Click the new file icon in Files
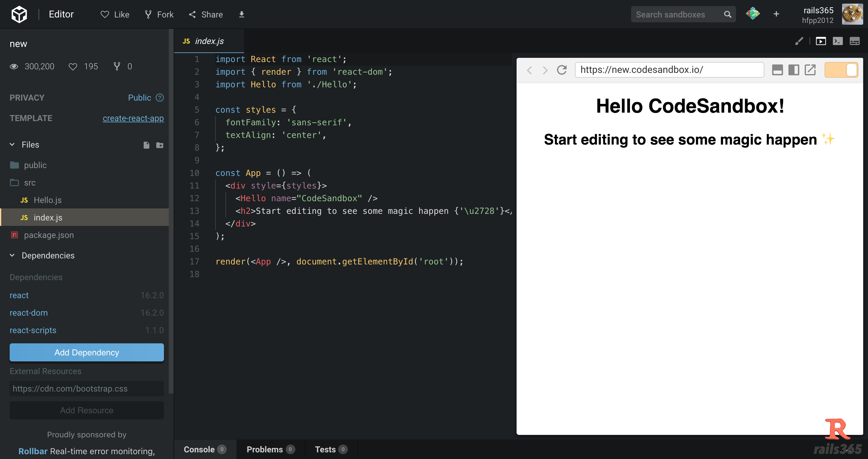This screenshot has width=868, height=459. (146, 145)
